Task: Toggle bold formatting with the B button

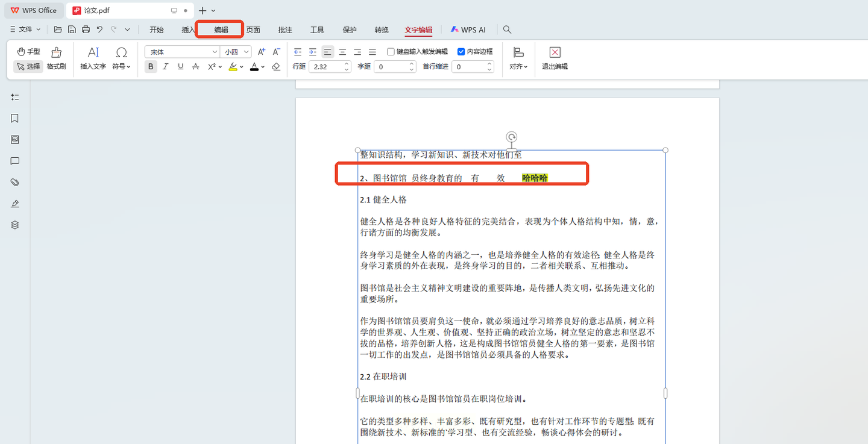Action: [151, 67]
